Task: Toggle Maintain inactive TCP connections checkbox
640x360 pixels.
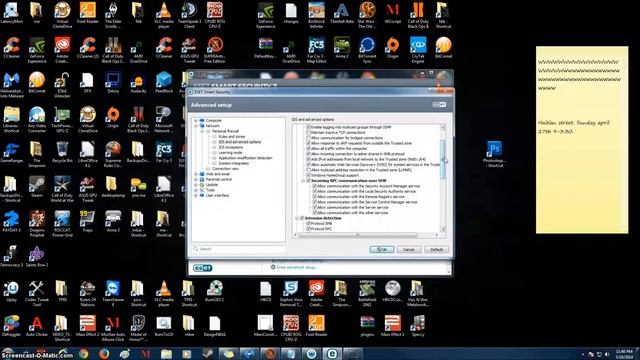Action: pos(309,133)
